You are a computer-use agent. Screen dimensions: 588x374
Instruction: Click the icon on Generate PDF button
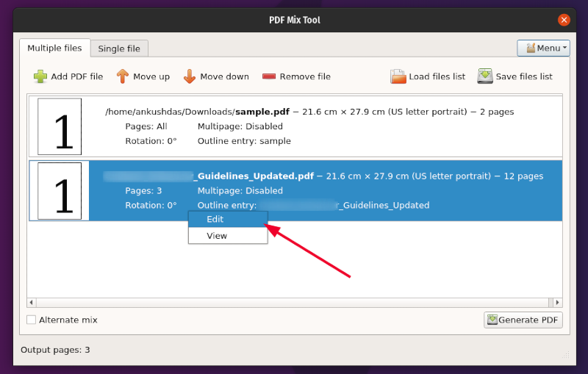[x=492, y=320]
